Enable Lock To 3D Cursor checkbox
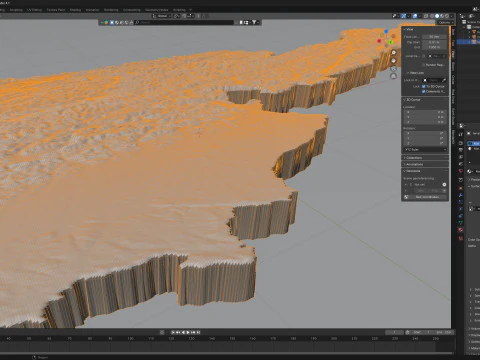This screenshot has width=480, height=360. point(424,86)
